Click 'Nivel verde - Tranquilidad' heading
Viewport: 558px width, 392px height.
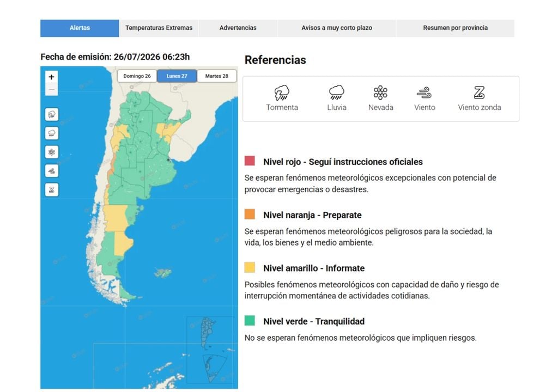click(314, 322)
